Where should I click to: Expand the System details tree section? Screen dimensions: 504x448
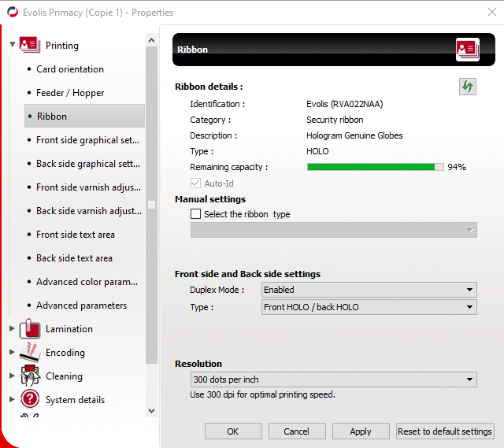(x=13, y=399)
